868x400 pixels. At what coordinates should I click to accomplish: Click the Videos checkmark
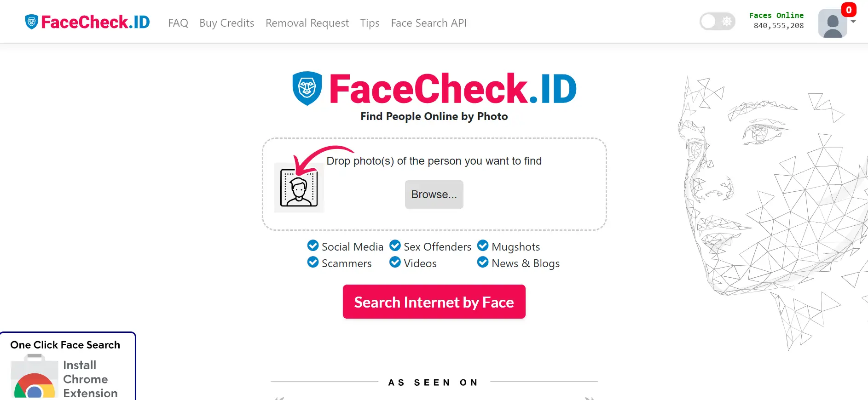tap(394, 262)
